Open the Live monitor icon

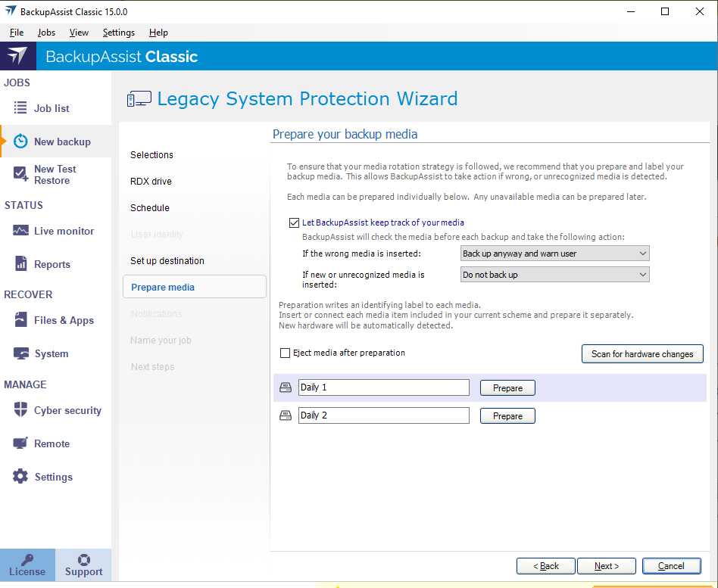pos(20,231)
